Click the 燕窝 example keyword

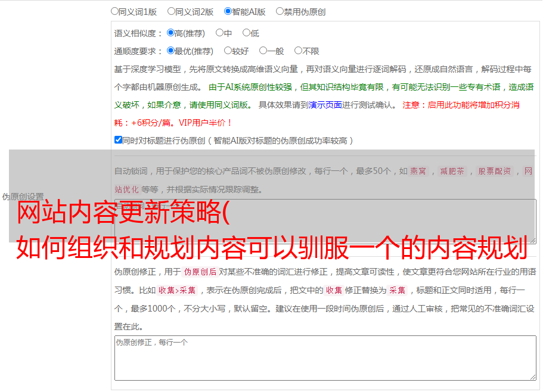coord(418,171)
